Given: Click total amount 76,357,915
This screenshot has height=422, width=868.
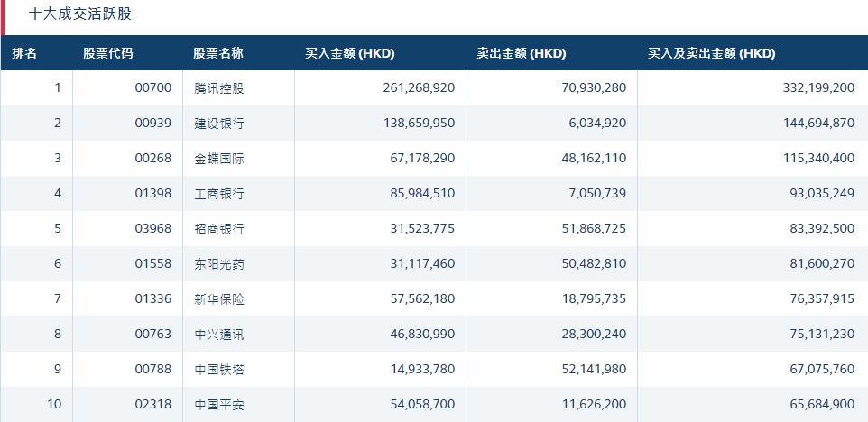Looking at the screenshot, I should coord(822,298).
